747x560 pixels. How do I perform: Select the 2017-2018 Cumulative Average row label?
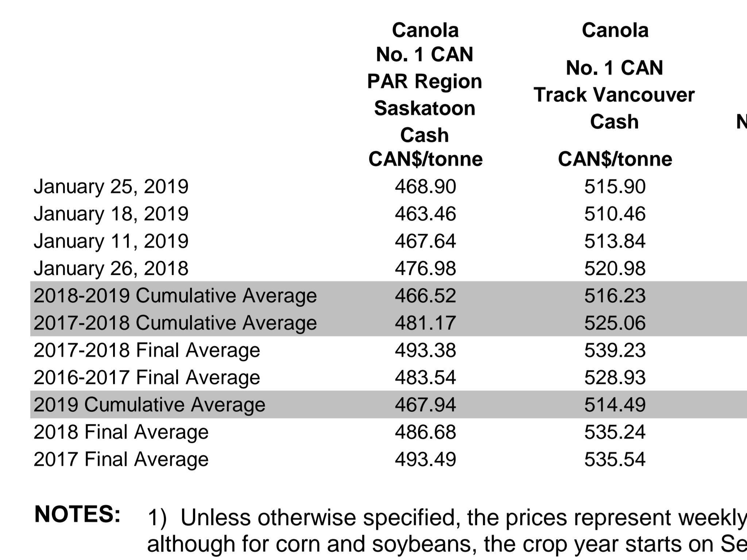tap(175, 323)
